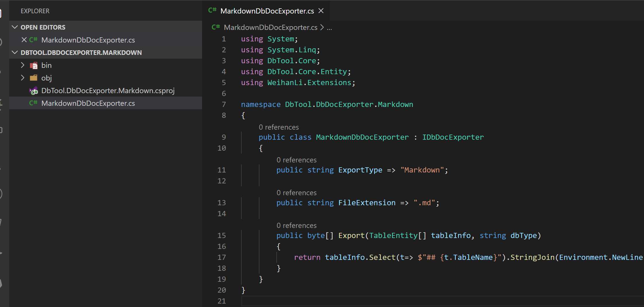Open the breadcrumb ellipsis symbol picker
644x307 pixels.
(329, 28)
